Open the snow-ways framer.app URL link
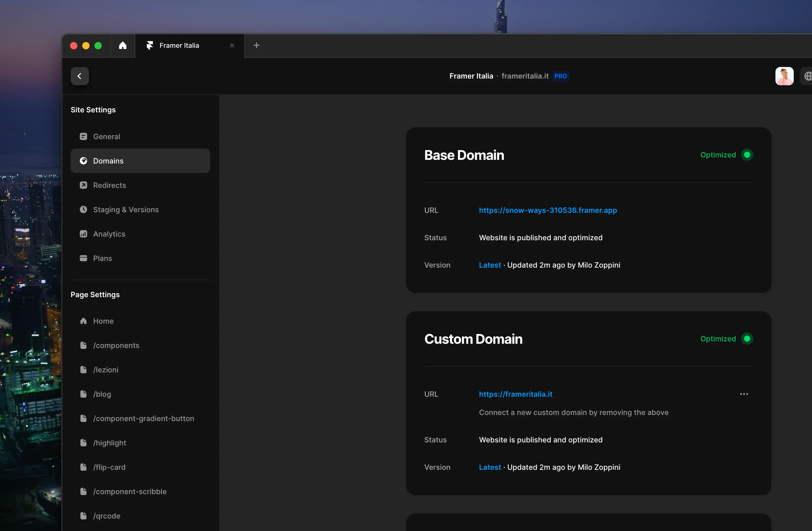 548,210
